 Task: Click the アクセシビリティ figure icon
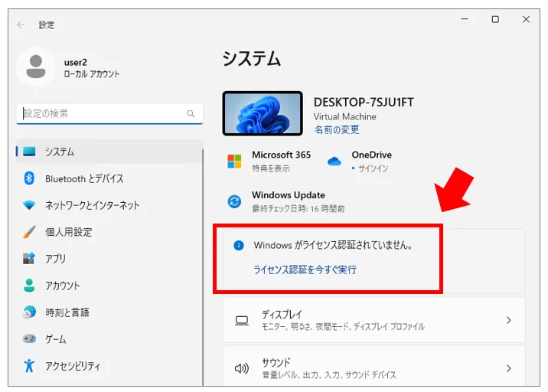pyautogui.click(x=29, y=365)
